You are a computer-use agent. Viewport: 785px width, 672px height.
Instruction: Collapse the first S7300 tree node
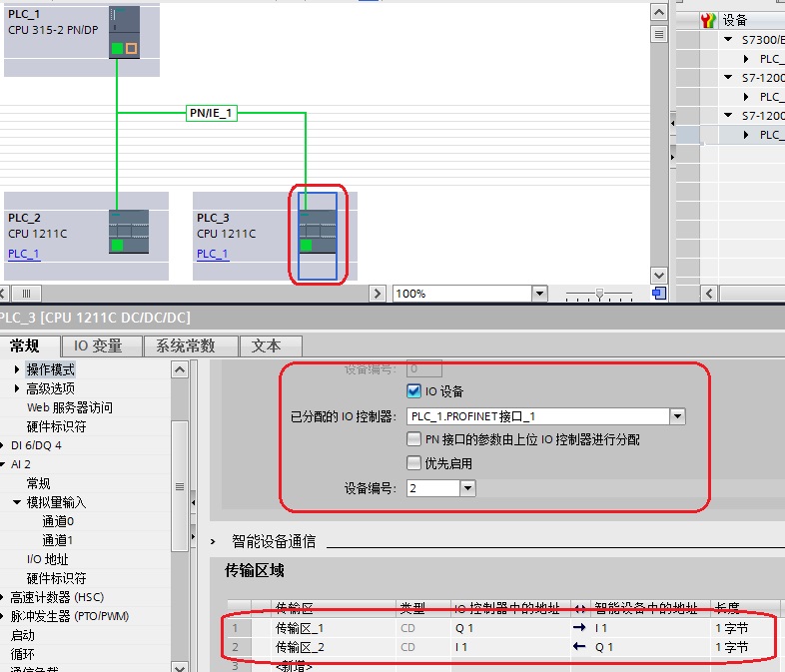[728, 39]
